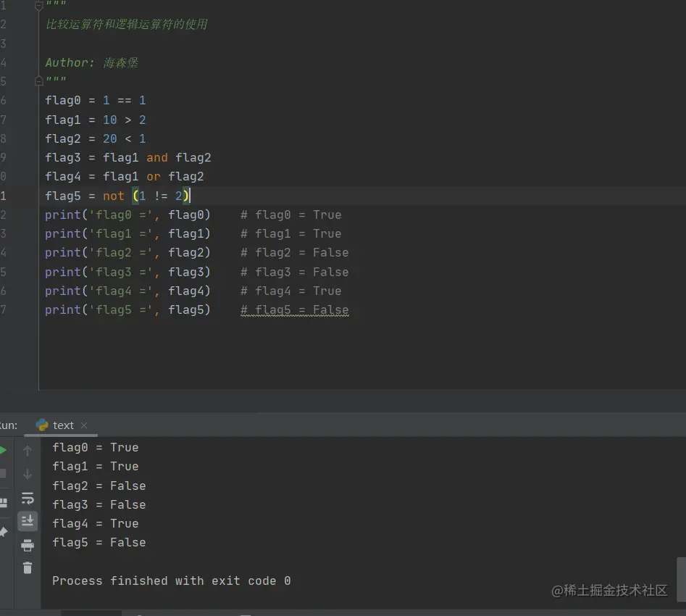
Task: Click the print('flag0 =', flag0) statement
Action: pyautogui.click(x=127, y=215)
